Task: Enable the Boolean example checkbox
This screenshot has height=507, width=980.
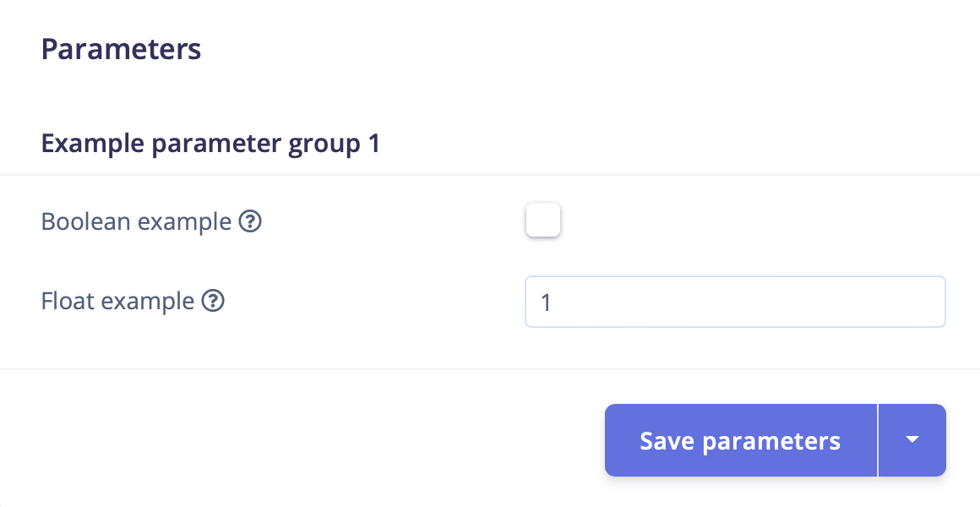Action: coord(542,221)
